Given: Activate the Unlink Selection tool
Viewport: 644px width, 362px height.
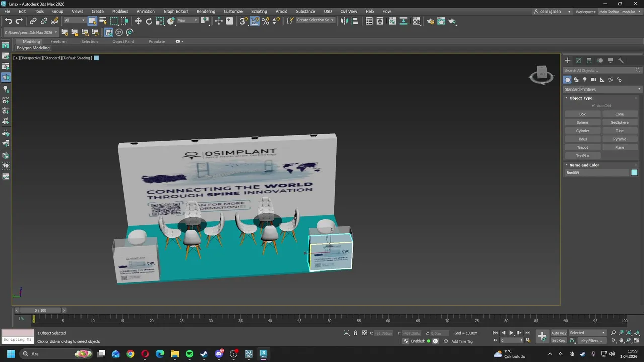Looking at the screenshot, I should [44, 21].
